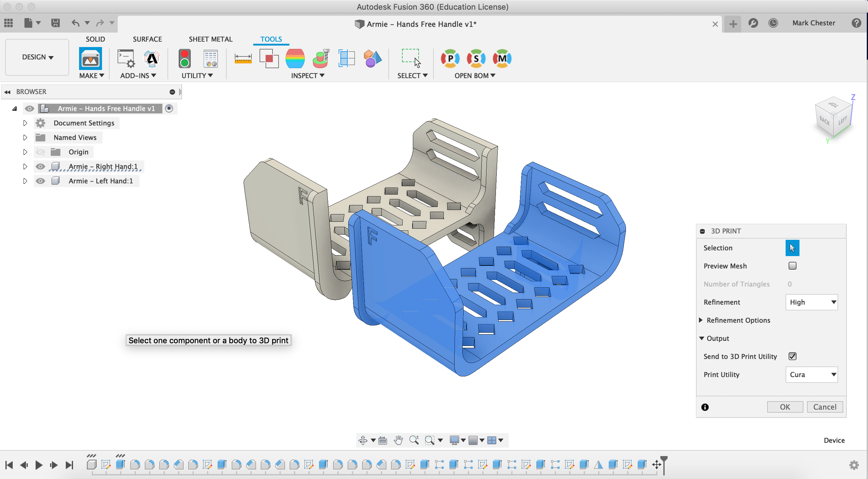The image size is (868, 479).
Task: Open the extensions/online status icon
Action: tap(753, 23)
